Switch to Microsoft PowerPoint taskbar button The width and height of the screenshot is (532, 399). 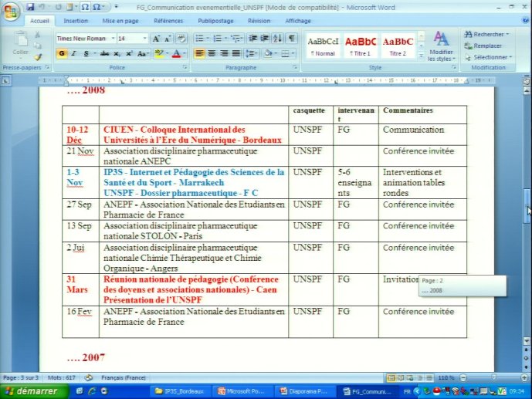coord(242,391)
